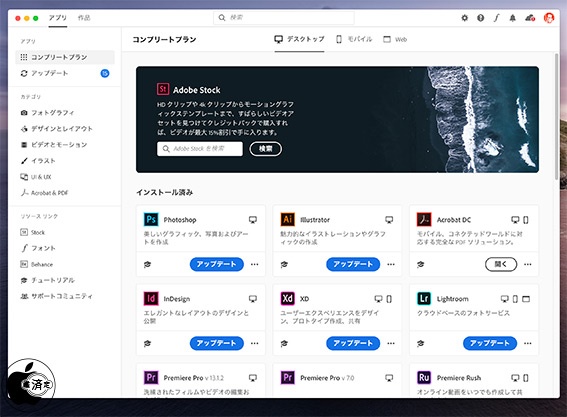Open more options menu for InDesign
567x417 pixels.
(255, 343)
